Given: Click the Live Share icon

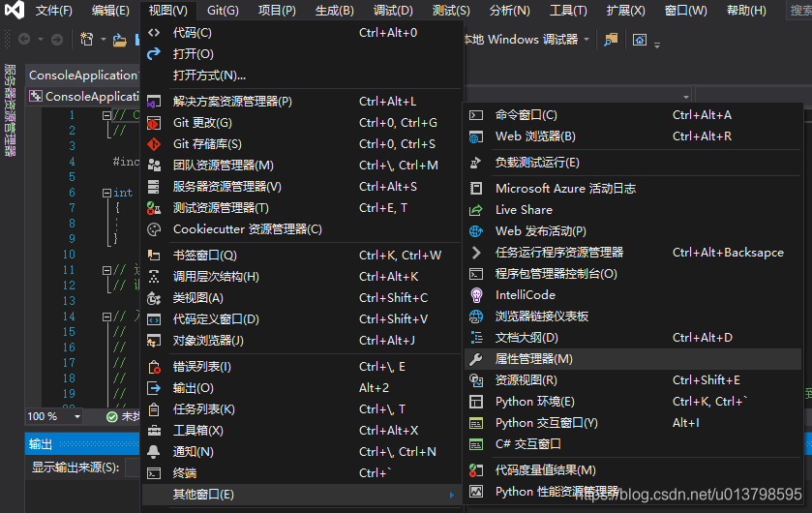Looking at the screenshot, I should [x=476, y=210].
